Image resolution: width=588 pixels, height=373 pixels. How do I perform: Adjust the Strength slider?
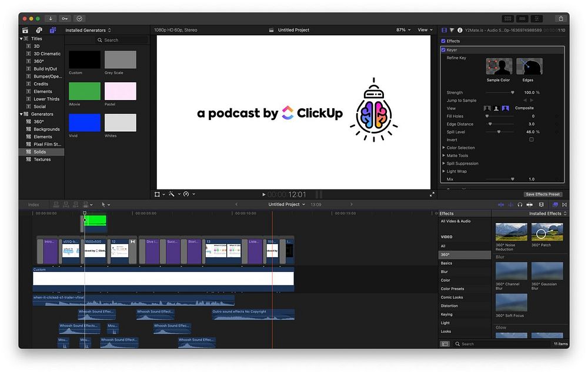point(500,93)
